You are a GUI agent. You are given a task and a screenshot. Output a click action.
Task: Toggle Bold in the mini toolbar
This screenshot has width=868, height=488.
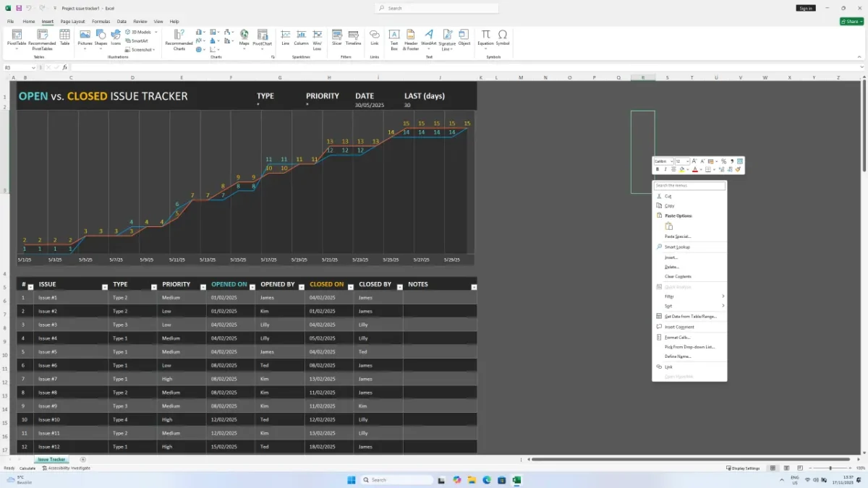[658, 169]
